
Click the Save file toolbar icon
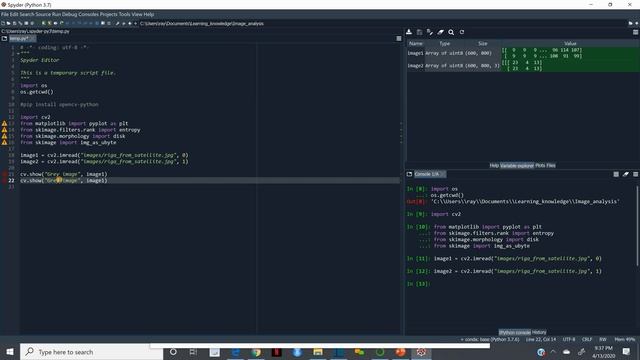pyautogui.click(x=14, y=24)
